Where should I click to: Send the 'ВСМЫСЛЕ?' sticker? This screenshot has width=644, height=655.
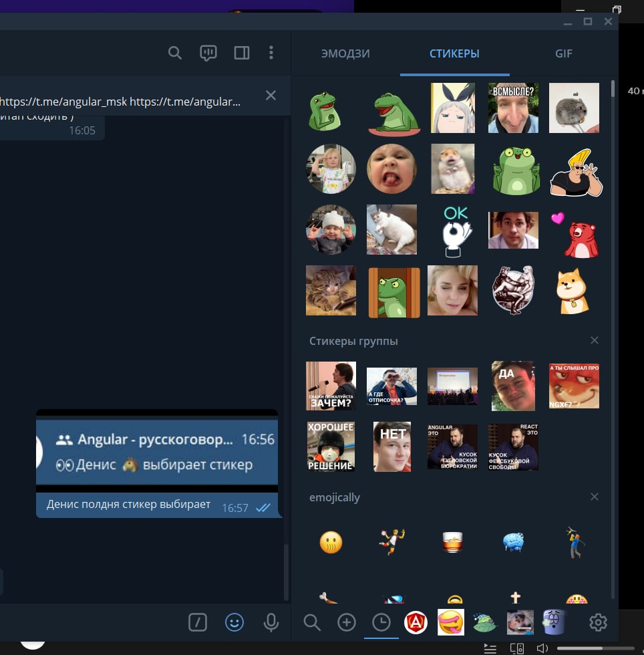tap(513, 108)
